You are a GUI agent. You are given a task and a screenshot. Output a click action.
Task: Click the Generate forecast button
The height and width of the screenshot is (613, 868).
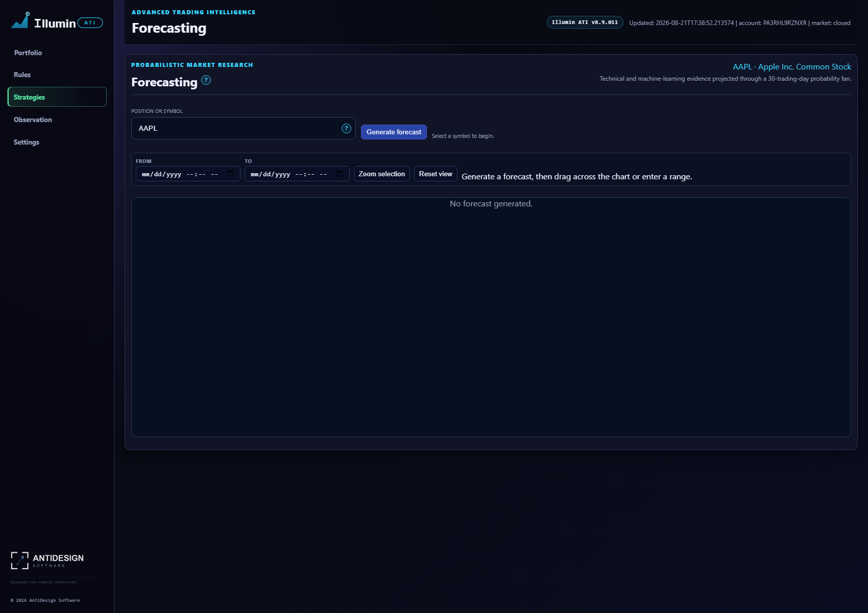coord(394,132)
